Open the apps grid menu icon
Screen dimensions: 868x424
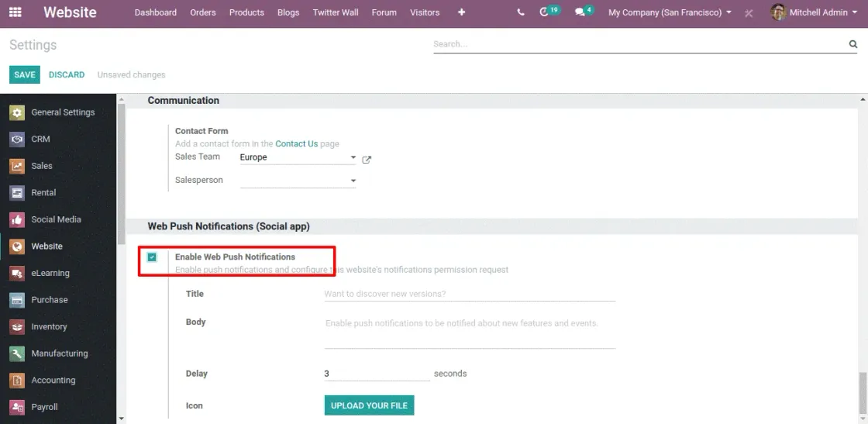point(15,12)
